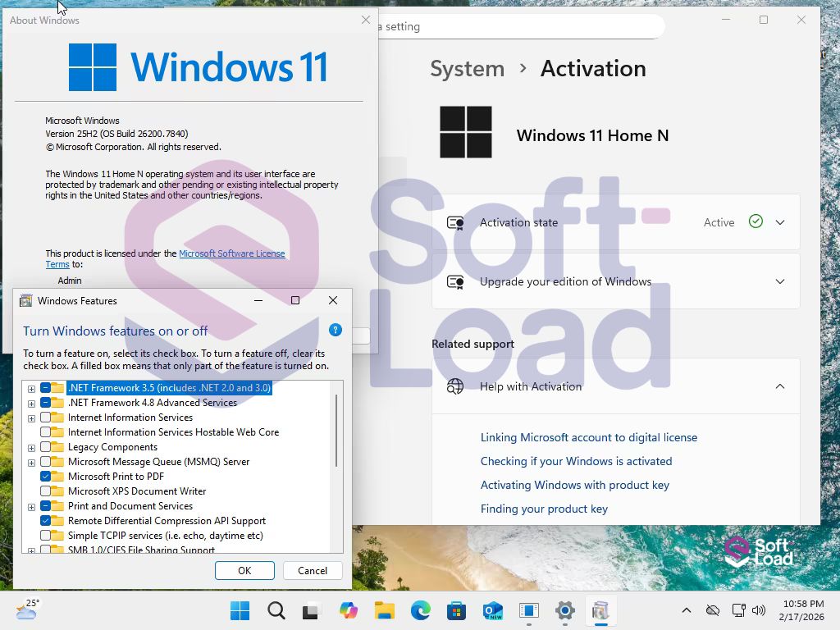Screen dimensions: 840x630
Task: Expand Print and Document Services node
Action: [x=32, y=507]
